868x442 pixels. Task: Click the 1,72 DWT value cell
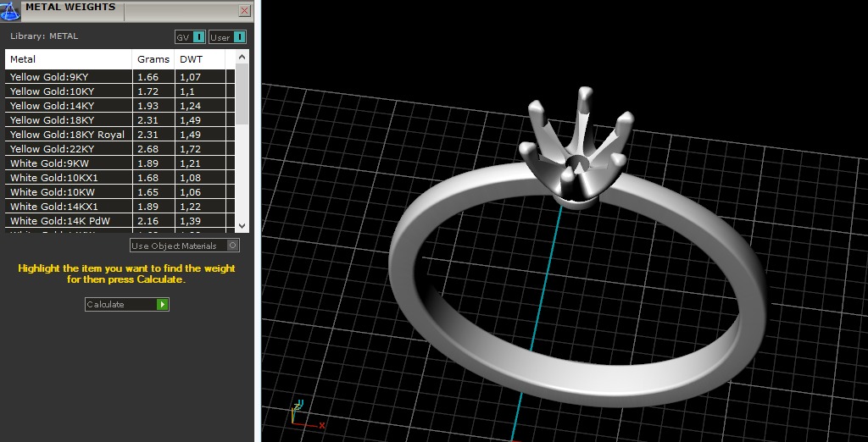point(200,149)
